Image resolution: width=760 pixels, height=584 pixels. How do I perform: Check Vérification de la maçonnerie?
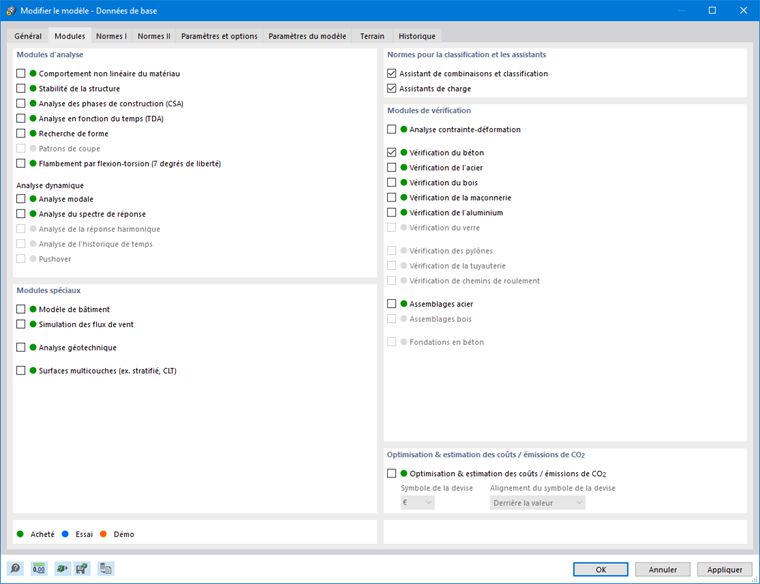point(392,198)
